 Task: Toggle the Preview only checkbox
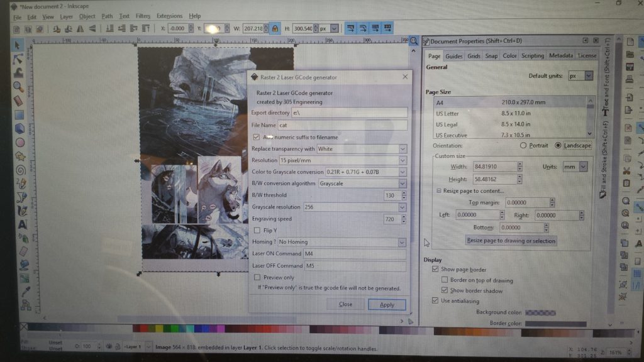pyautogui.click(x=257, y=278)
